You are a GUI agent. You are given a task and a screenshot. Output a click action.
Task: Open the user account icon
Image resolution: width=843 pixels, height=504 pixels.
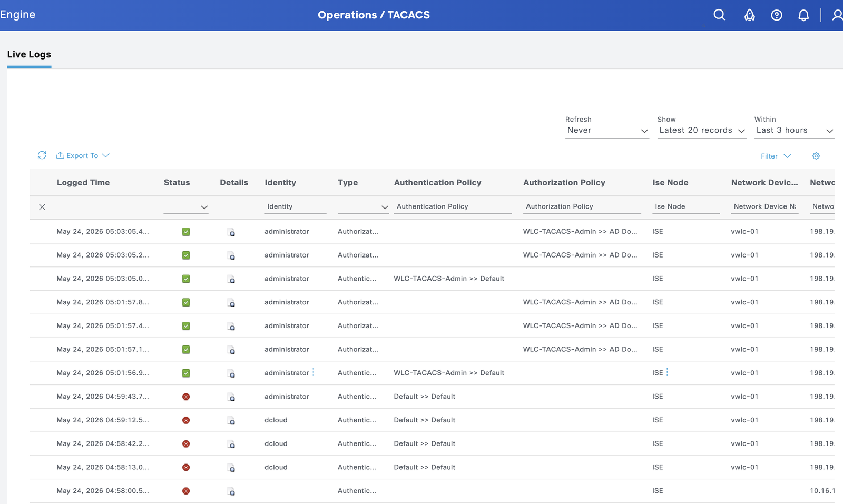tap(837, 15)
